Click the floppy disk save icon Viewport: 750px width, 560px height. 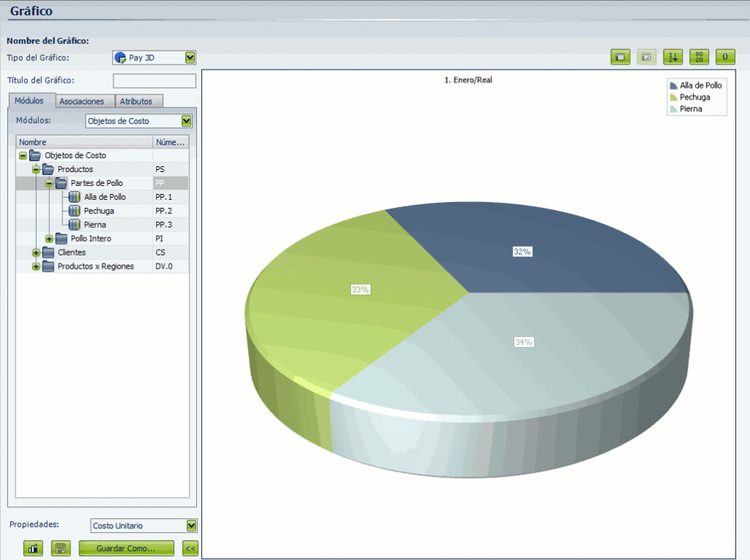[61, 548]
